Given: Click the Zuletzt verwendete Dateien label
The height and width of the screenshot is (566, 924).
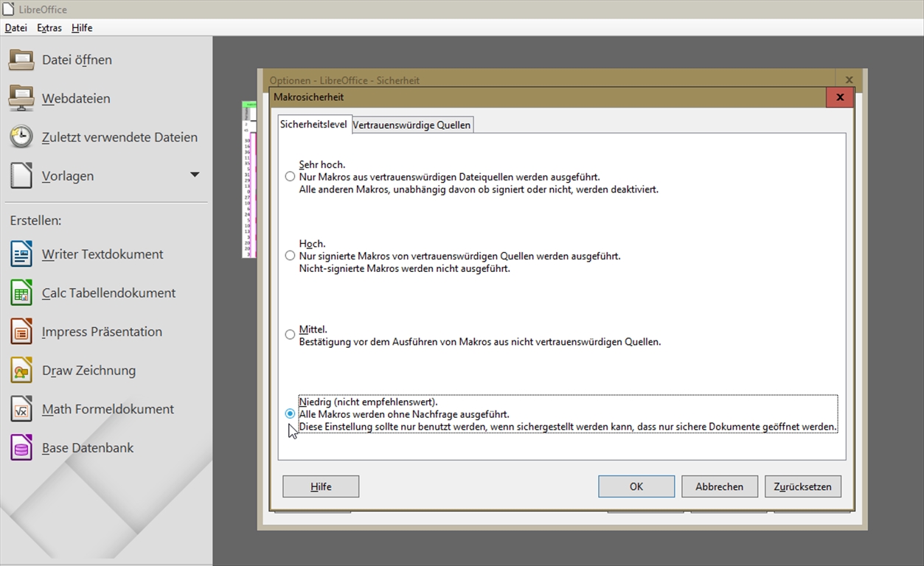Looking at the screenshot, I should click(119, 137).
